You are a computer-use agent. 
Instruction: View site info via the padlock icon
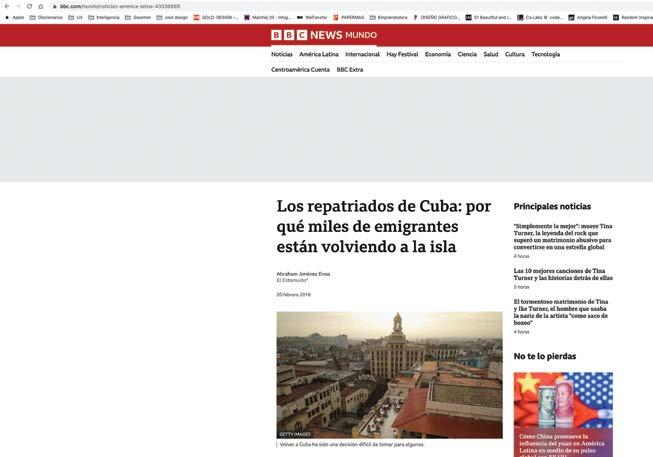[55, 6]
